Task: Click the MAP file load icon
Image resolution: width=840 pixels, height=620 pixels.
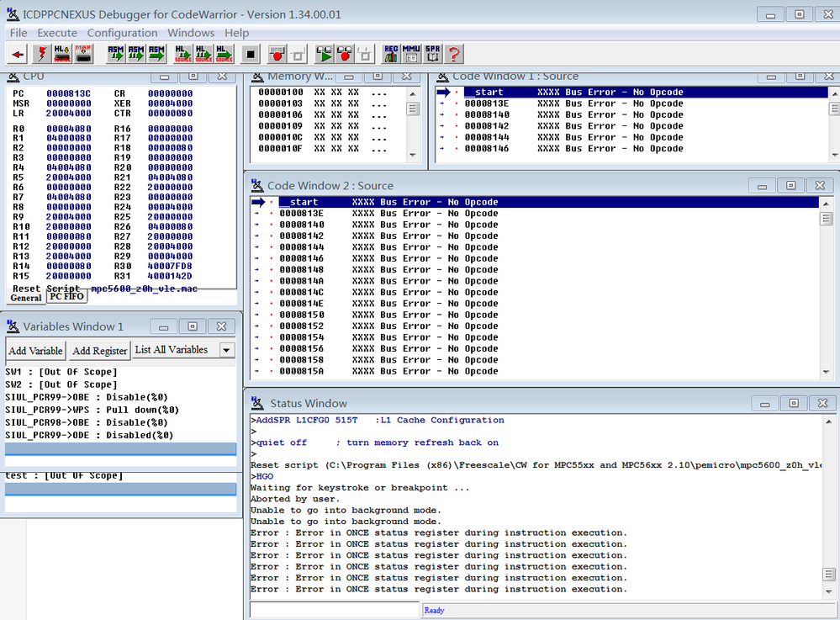Action: tap(83, 54)
